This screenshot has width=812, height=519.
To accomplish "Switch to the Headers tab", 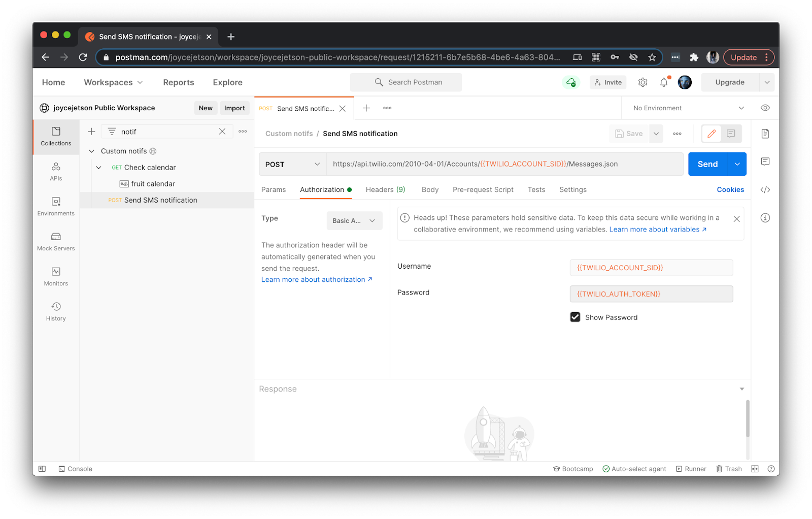I will 385,189.
